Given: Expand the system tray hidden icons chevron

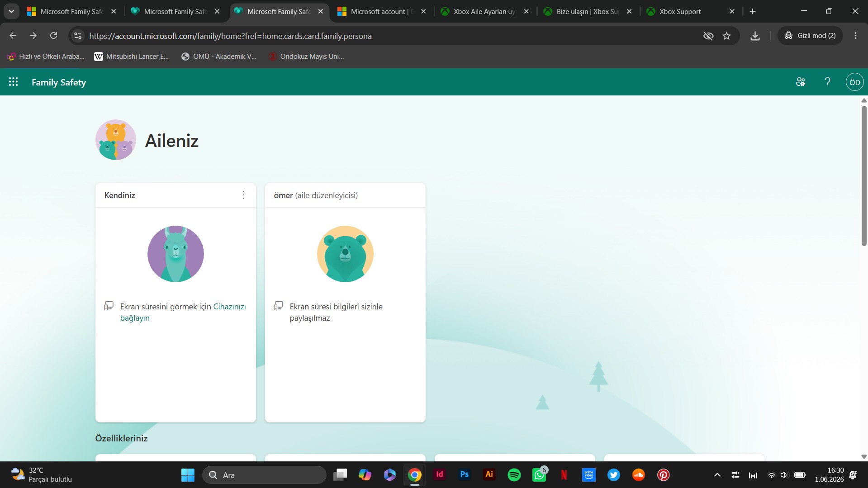Looking at the screenshot, I should pos(717,475).
